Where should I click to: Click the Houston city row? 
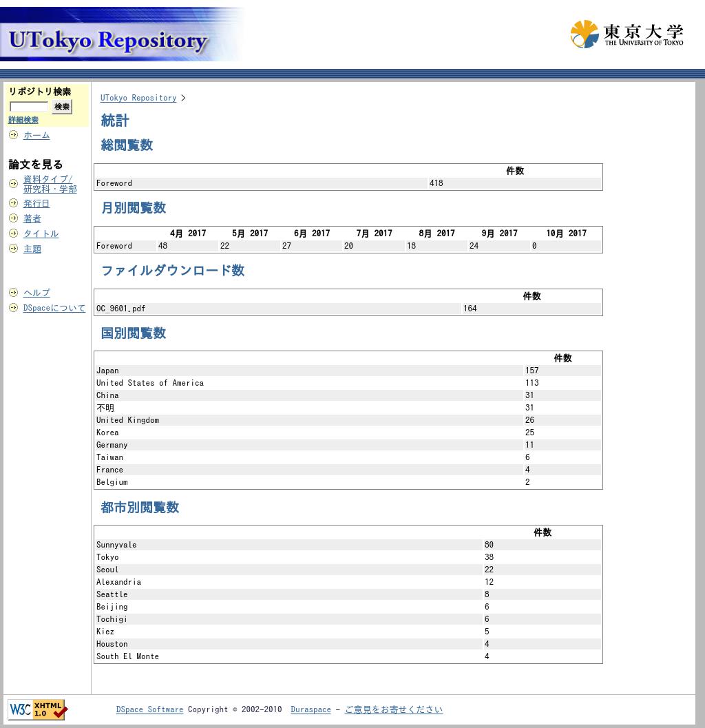[x=348, y=644]
